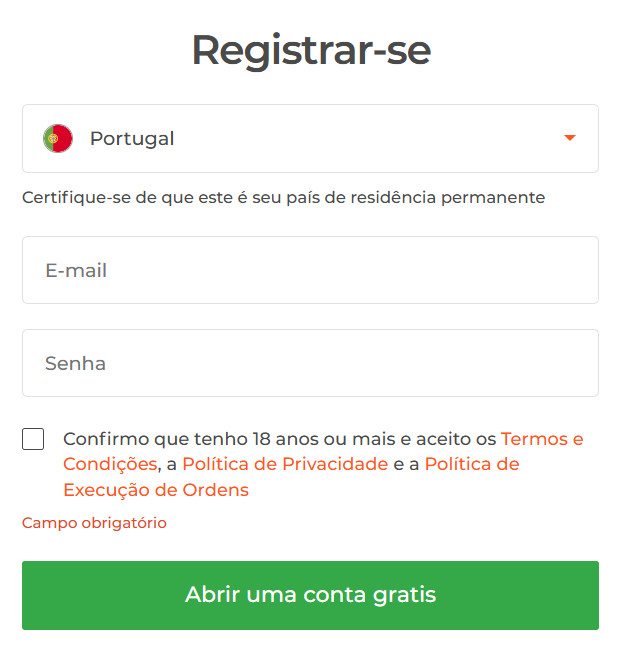The height and width of the screenshot is (649, 625).
Task: Click the Portugal country name text
Action: (132, 139)
